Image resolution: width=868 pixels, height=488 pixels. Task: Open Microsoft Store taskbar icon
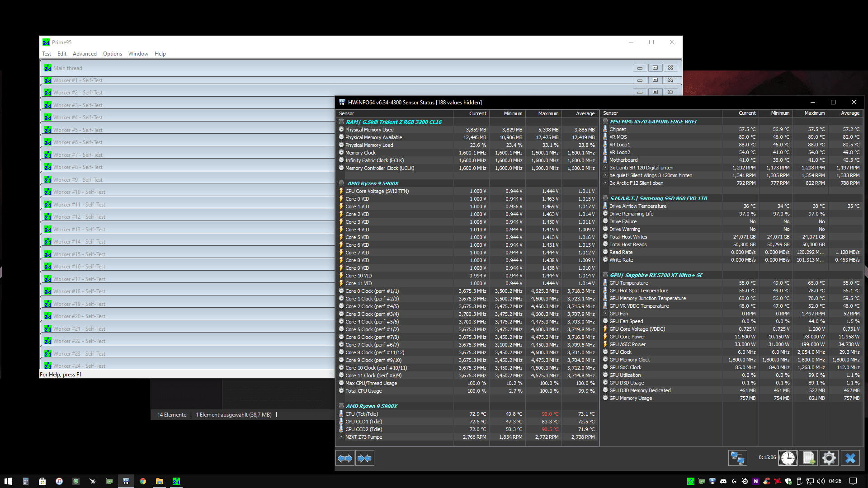pyautogui.click(x=42, y=481)
